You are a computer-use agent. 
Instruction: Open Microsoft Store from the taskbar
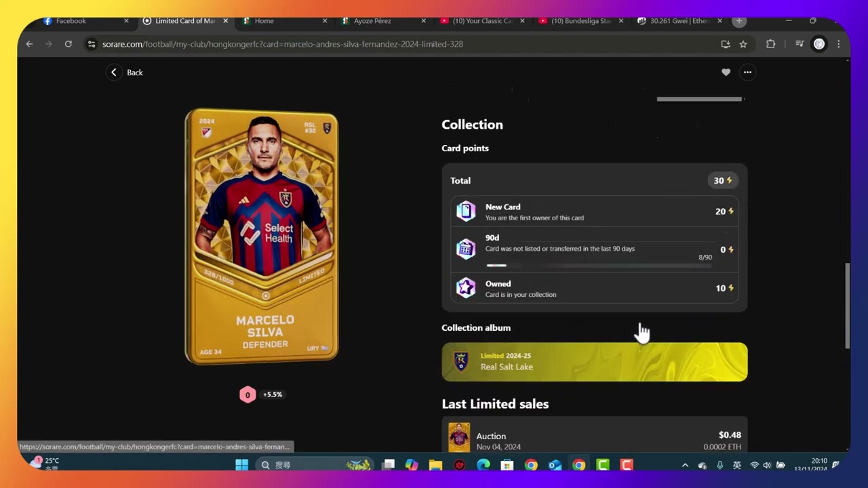tap(507, 465)
